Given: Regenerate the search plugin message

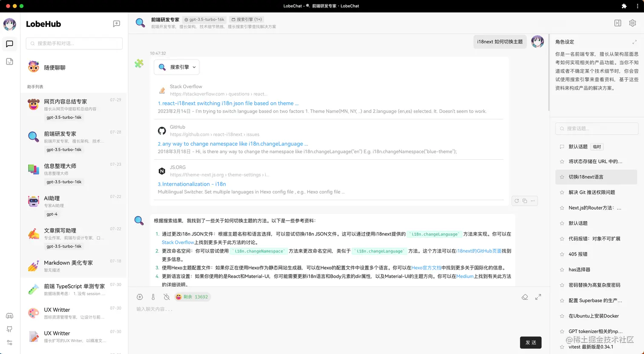Looking at the screenshot, I should coord(517,201).
